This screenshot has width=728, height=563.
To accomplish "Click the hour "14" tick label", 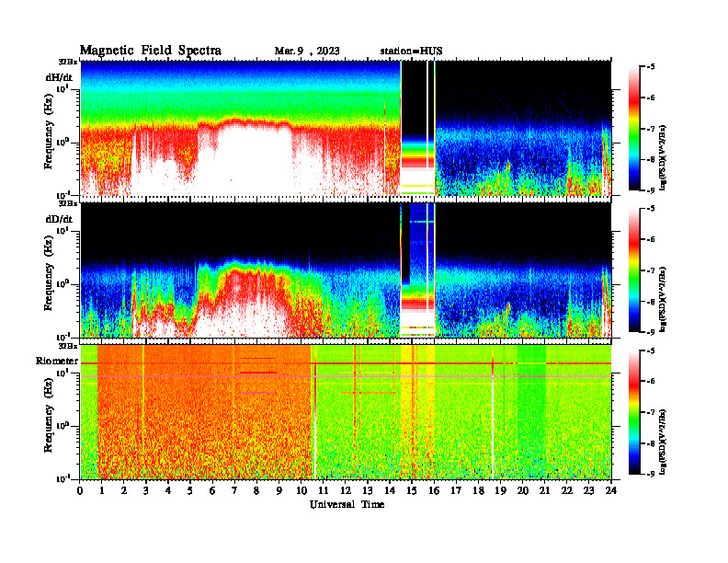I will [390, 490].
